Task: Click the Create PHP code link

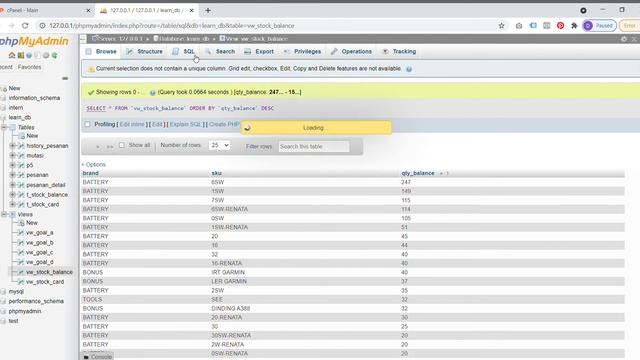Action: [224, 124]
